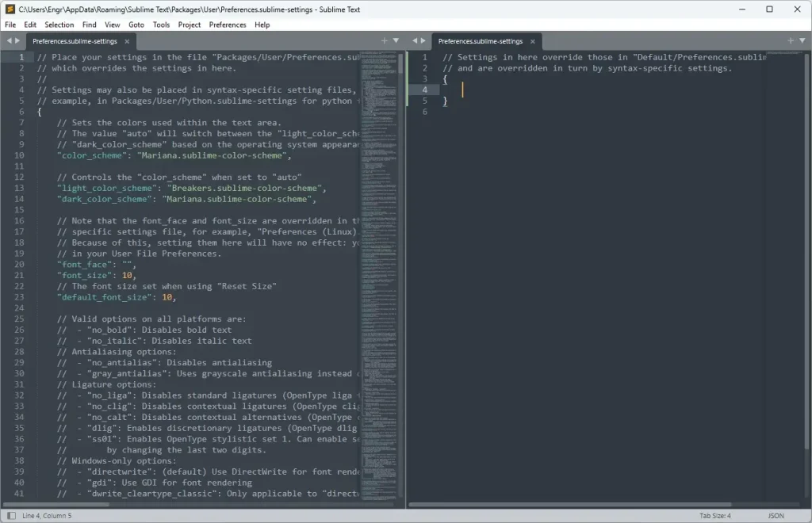This screenshot has width=812, height=523.
Task: Click the left pane vertical scrollbar
Action: (x=400, y=63)
